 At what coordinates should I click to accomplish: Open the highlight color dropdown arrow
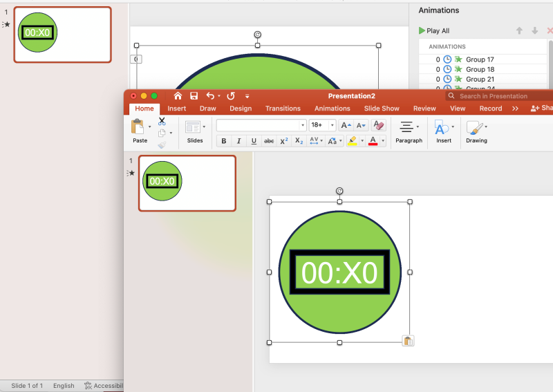[x=362, y=141]
